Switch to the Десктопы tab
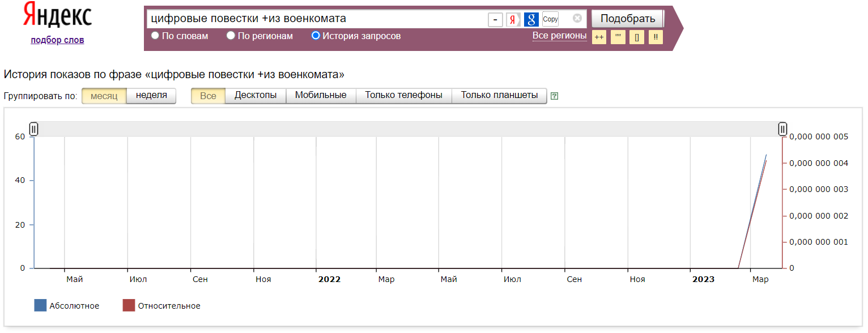 (x=256, y=96)
